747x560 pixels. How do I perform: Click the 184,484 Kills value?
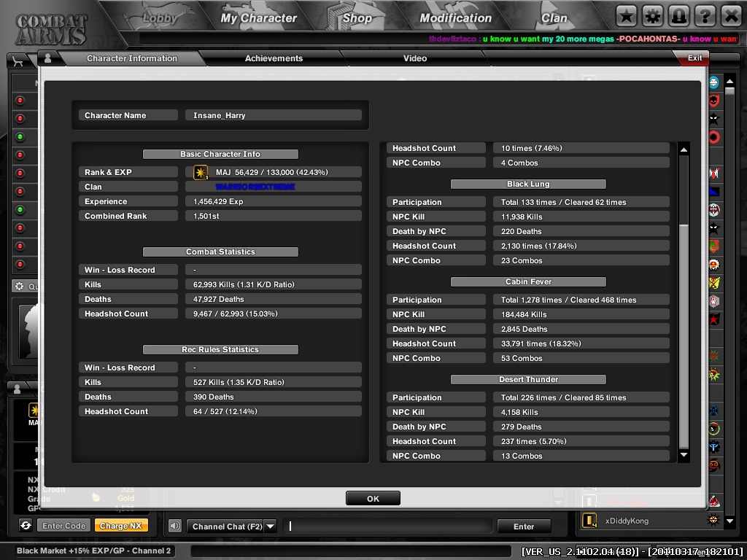(524, 314)
